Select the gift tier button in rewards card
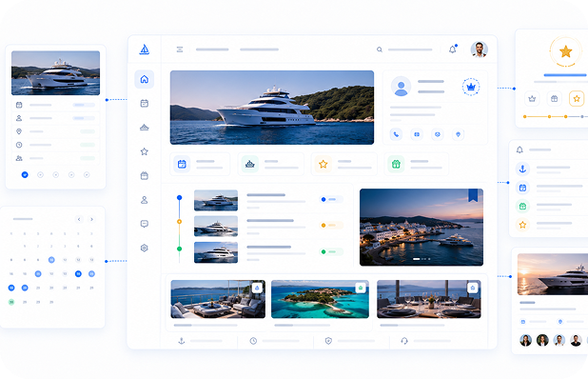588x379 pixels. (x=555, y=99)
